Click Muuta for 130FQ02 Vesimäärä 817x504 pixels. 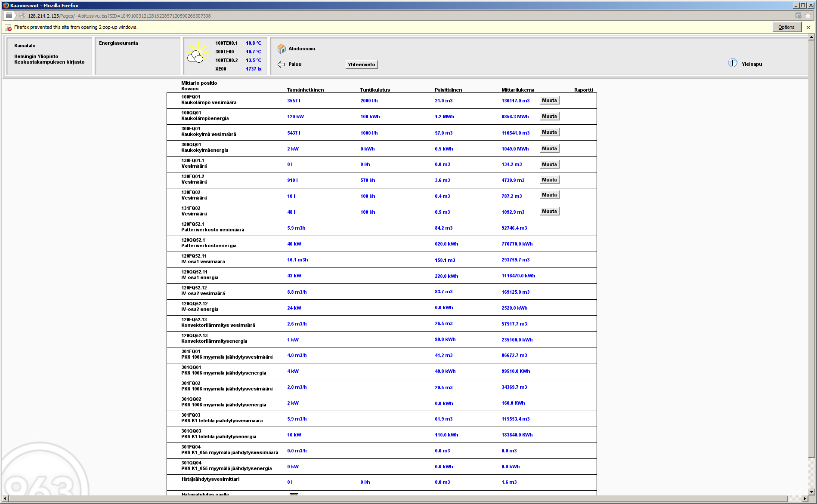coord(549,195)
